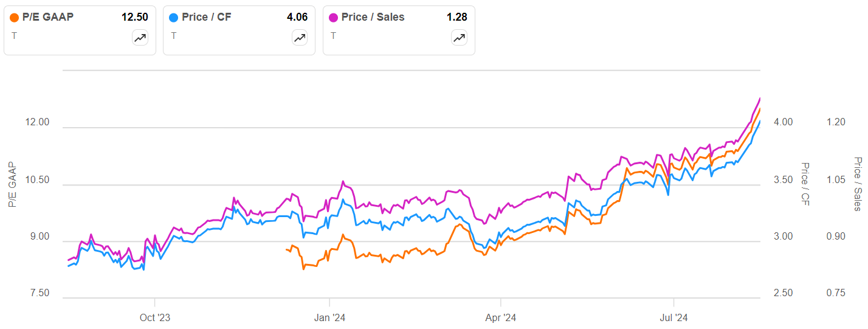Click the magenta Price / Sales color dot
The width and height of the screenshot is (868, 329).
click(334, 17)
